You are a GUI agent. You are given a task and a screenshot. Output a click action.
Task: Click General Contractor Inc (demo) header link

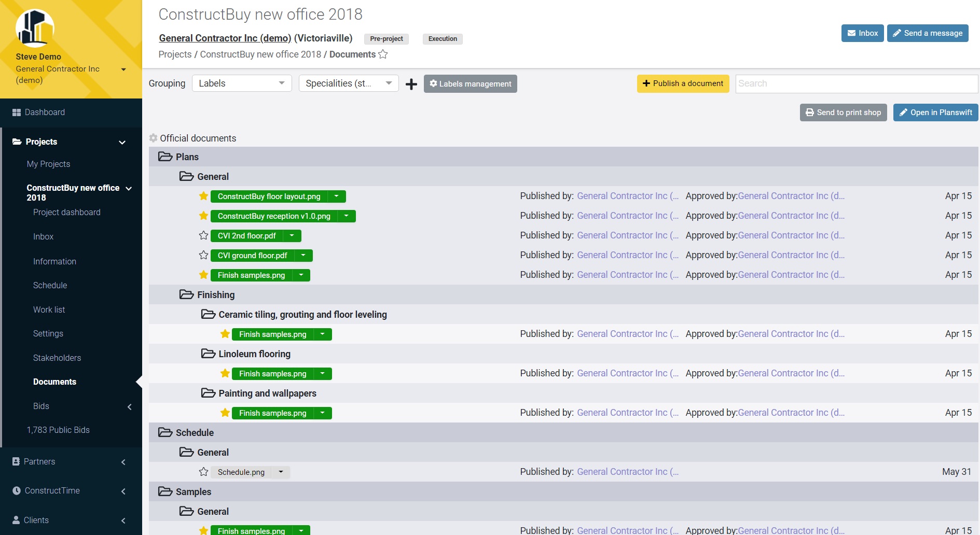(225, 38)
